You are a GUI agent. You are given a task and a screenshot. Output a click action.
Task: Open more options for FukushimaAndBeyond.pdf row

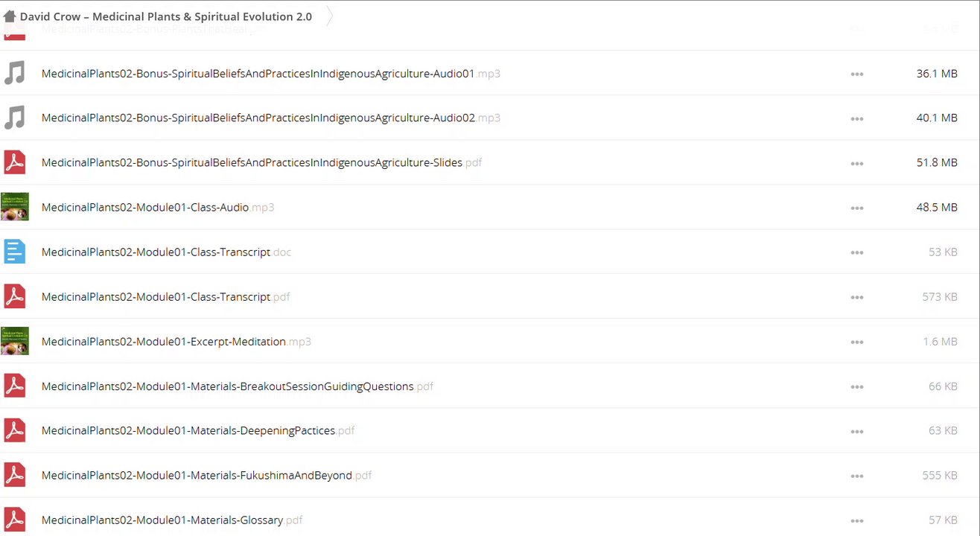coord(857,476)
